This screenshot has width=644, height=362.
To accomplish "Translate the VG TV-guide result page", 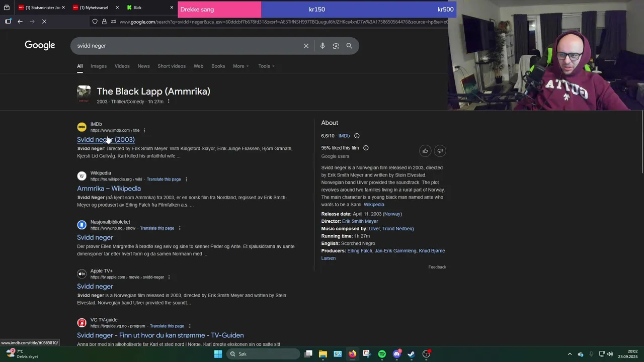I will click(167, 326).
